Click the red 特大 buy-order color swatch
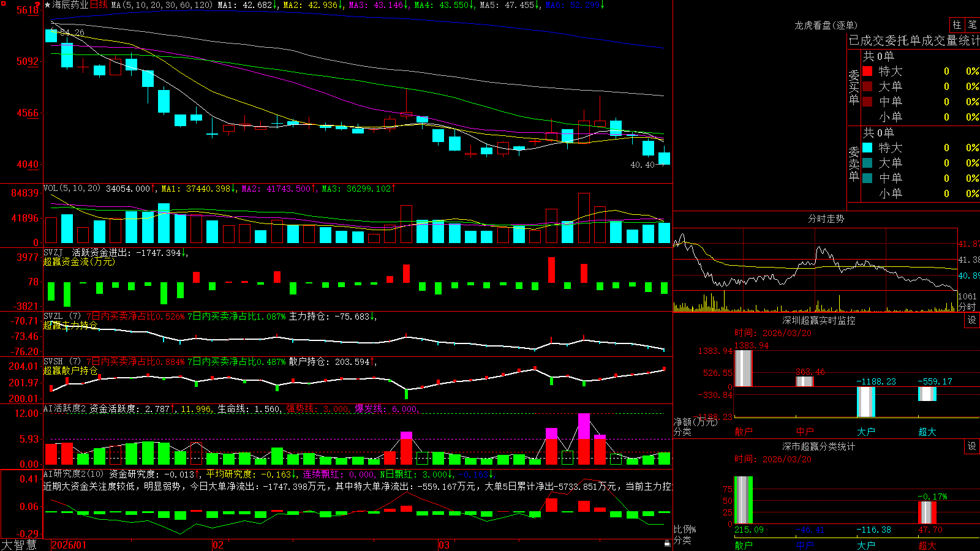This screenshot has height=551, width=980. pyautogui.click(x=867, y=71)
